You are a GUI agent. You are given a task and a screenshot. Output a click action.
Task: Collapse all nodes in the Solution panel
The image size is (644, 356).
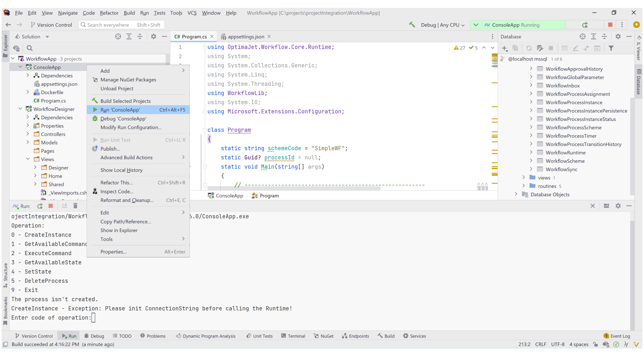click(140, 37)
